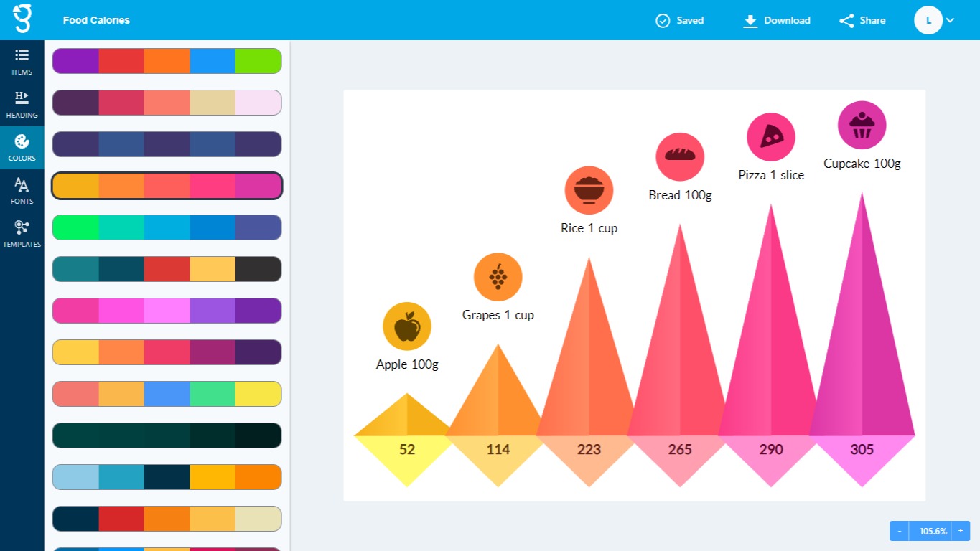Open the Templates panel
The height and width of the screenshot is (551, 980).
click(22, 234)
